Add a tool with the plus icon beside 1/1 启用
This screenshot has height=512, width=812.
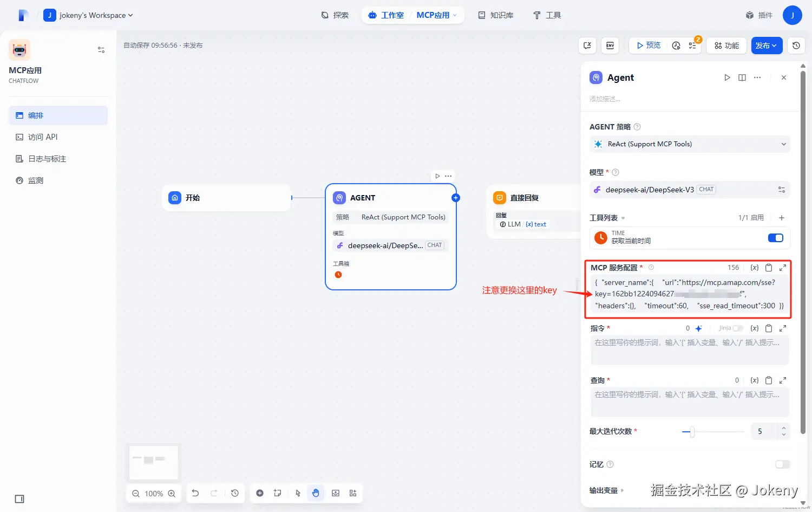click(782, 218)
